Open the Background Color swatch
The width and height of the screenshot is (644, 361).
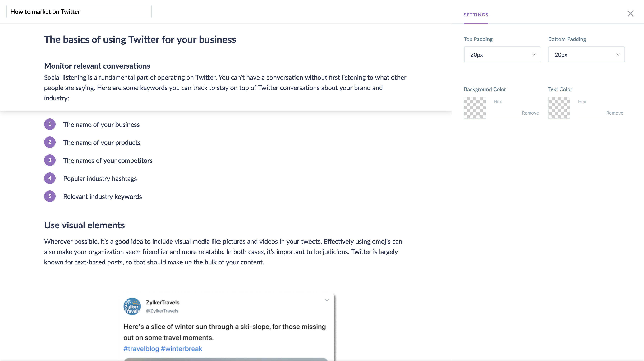pos(475,108)
